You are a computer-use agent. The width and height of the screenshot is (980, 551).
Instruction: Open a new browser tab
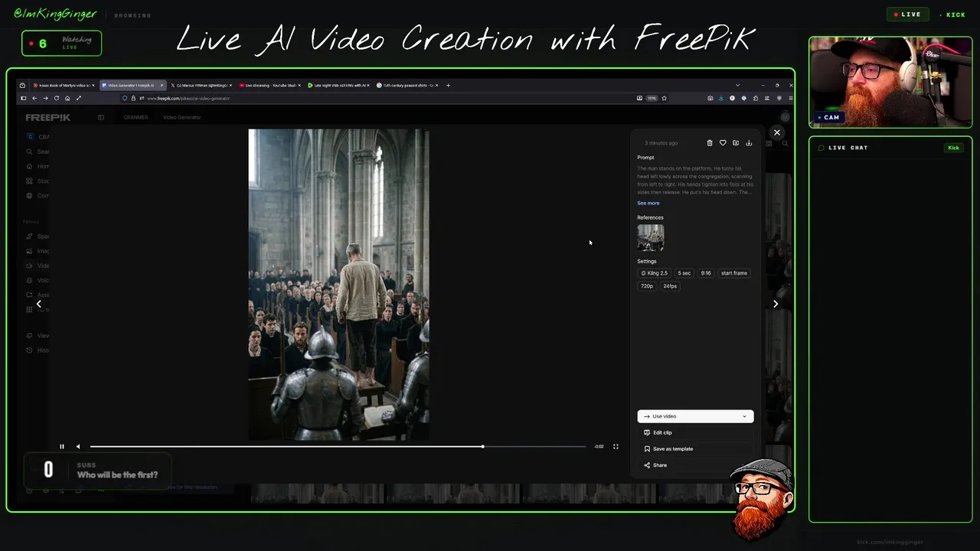click(x=448, y=85)
